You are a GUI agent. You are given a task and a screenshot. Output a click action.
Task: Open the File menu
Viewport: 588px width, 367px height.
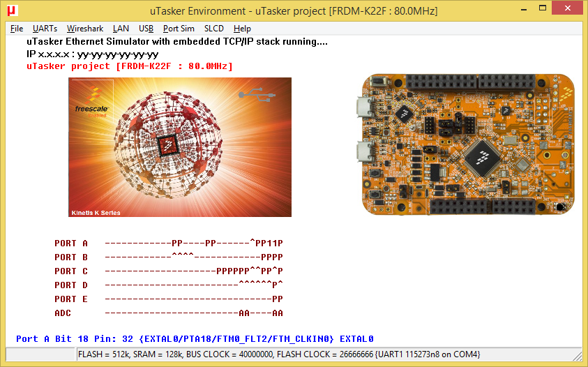click(17, 29)
